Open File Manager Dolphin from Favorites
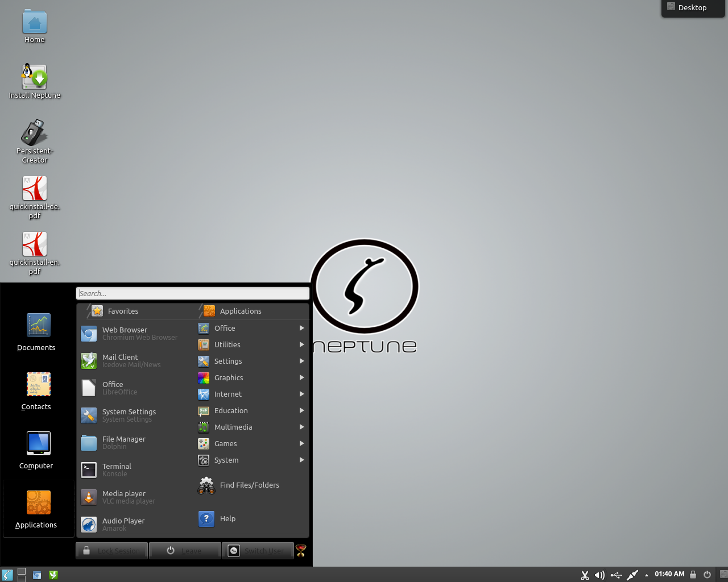The height and width of the screenshot is (582, 728). point(135,443)
